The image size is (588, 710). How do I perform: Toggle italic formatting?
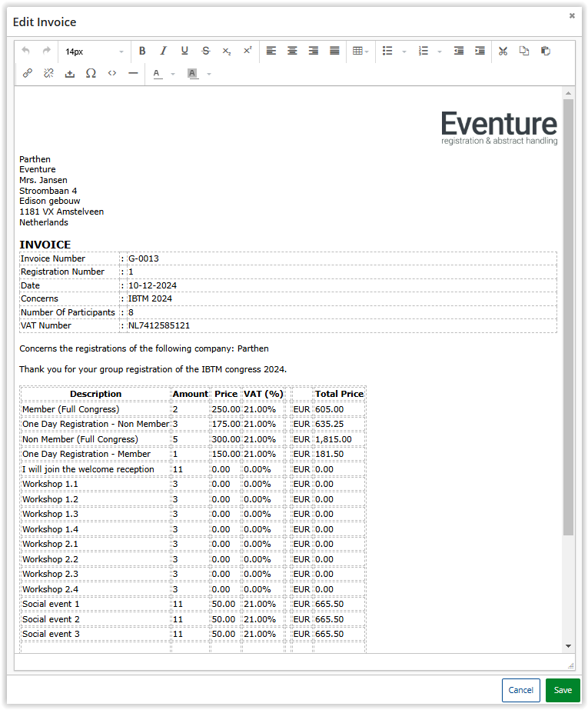[x=163, y=51]
